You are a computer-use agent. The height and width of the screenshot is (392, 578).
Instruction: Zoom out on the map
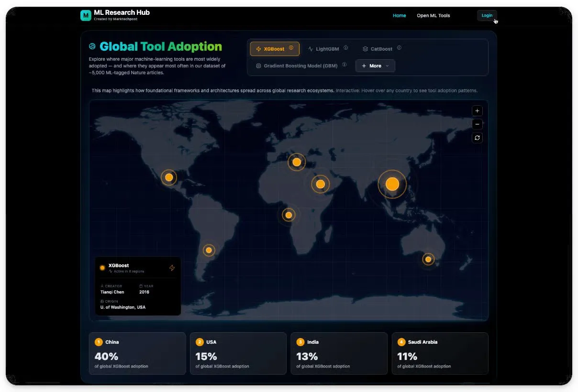(477, 124)
